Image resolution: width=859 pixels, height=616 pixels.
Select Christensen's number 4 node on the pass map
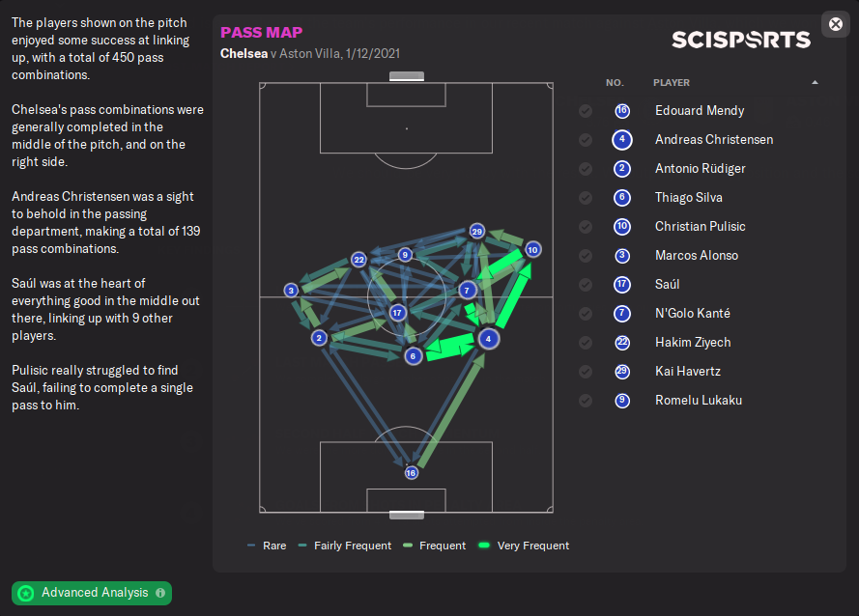click(489, 339)
